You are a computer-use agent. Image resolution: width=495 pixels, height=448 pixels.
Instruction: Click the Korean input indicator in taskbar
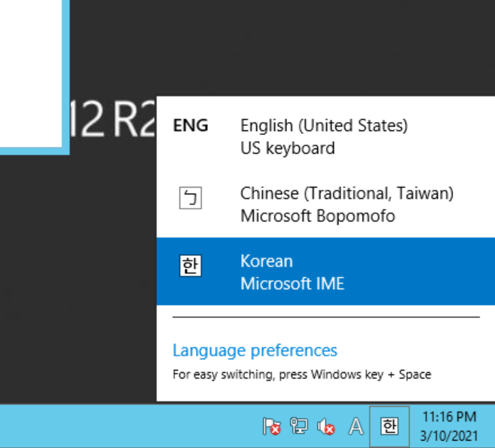(x=390, y=427)
